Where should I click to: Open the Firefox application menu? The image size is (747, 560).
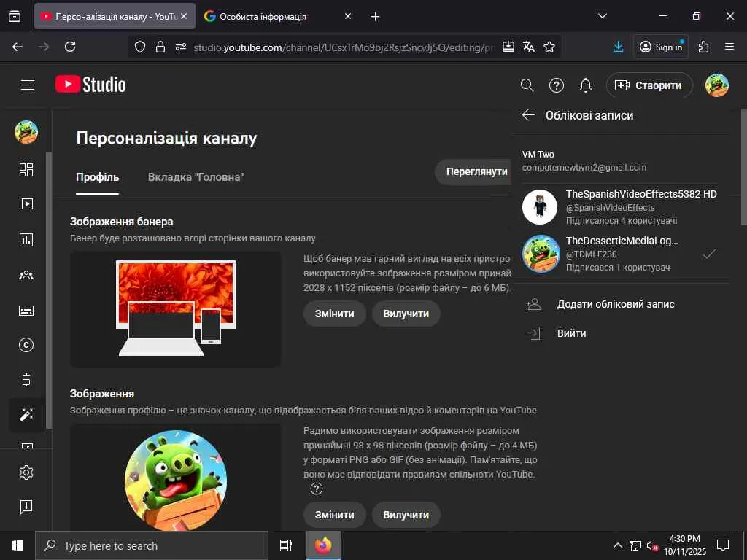tap(729, 47)
